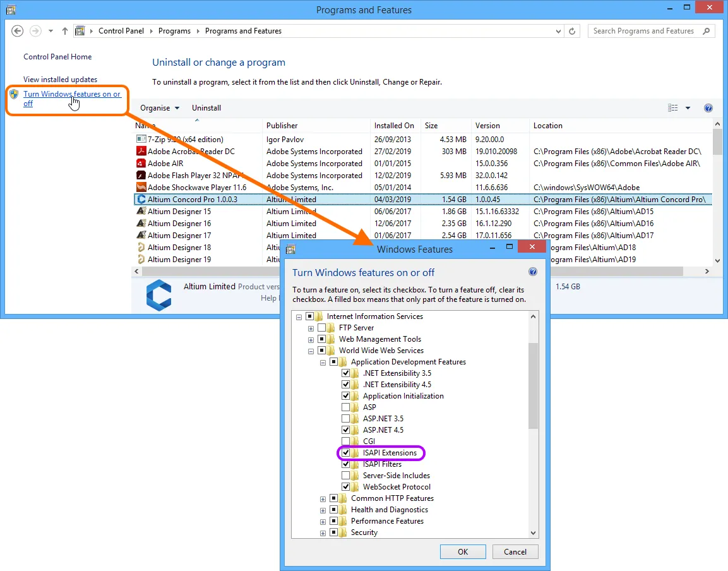Open the Organise menu
This screenshot has width=728, height=571.
160,108
